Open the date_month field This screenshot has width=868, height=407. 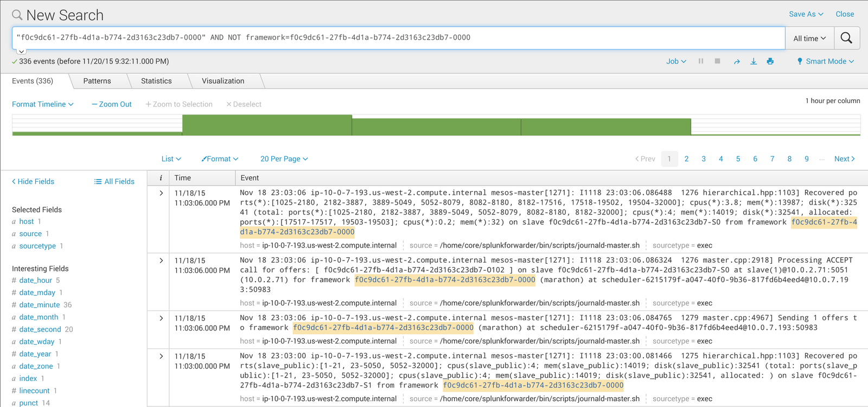[39, 317]
